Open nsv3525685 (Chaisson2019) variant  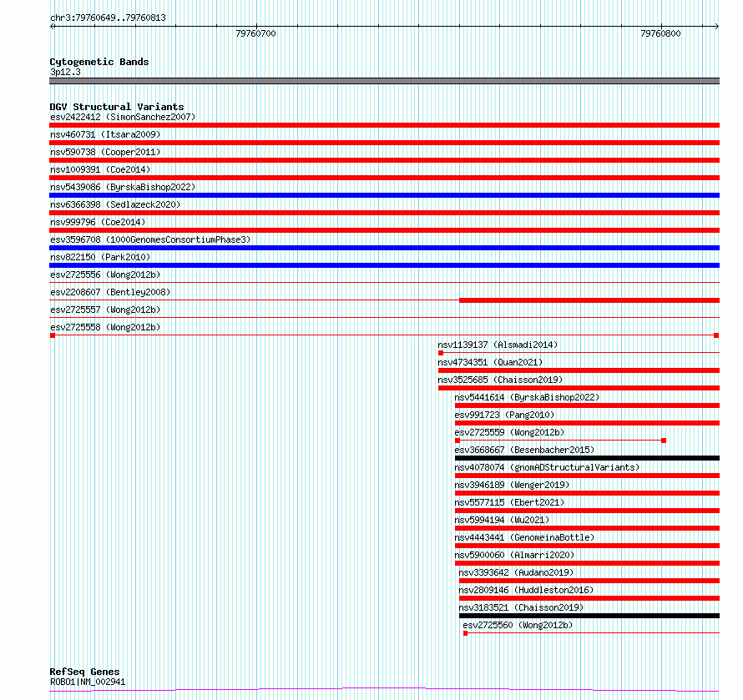[500, 380]
